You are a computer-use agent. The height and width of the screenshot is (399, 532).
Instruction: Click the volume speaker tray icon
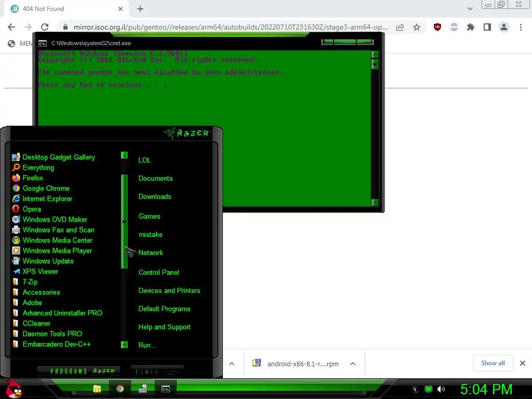click(441, 389)
